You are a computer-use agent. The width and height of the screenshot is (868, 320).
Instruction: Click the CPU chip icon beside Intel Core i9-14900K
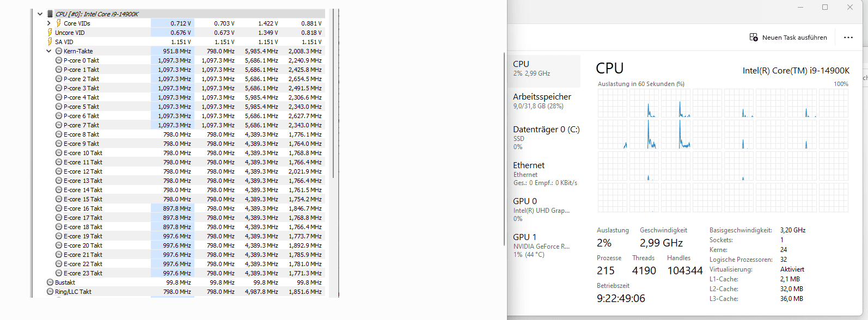[50, 14]
